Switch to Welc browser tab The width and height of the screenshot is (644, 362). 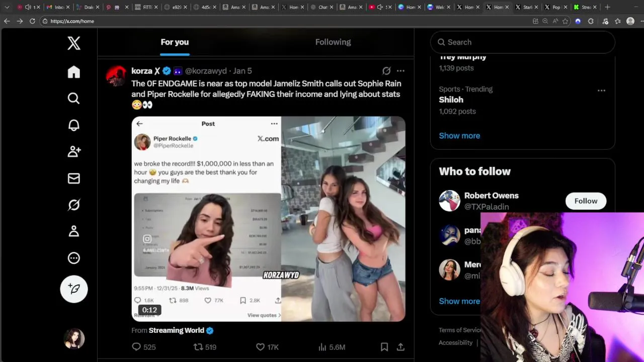[438, 7]
